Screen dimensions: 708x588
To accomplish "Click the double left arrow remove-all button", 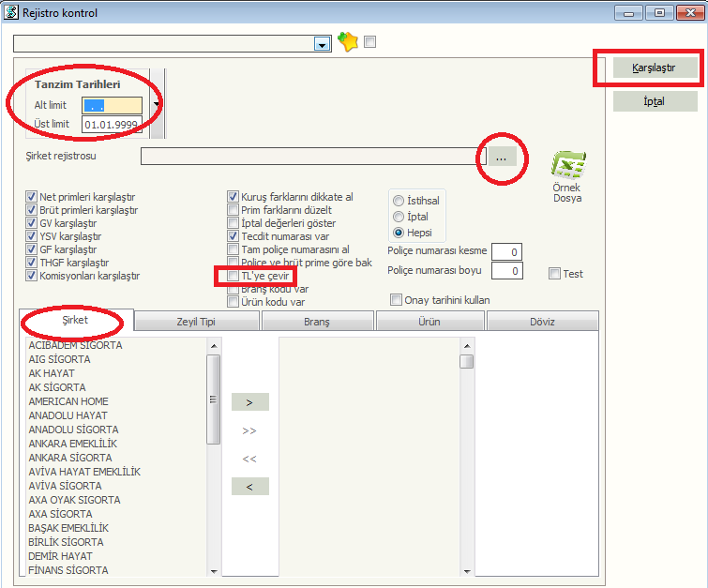I will 249,459.
